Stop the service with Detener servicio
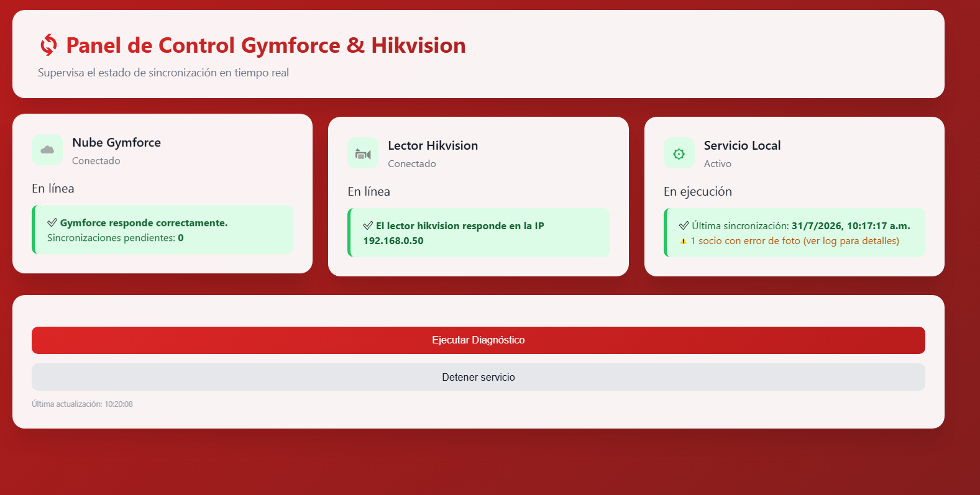Image resolution: width=980 pixels, height=495 pixels. pyautogui.click(x=479, y=377)
